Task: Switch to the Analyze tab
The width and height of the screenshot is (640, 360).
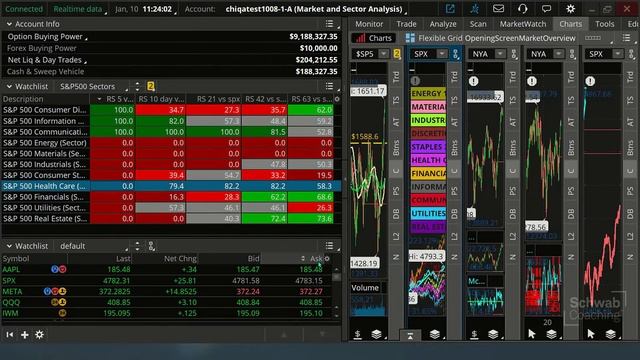Action: pos(442,24)
